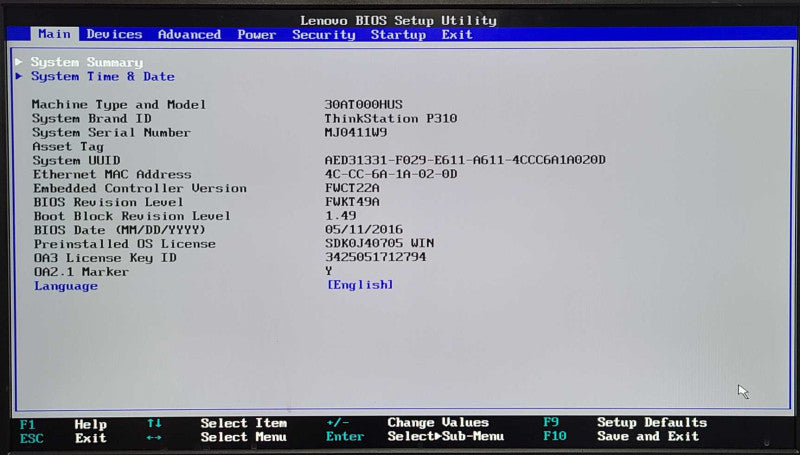800x455 pixels.
Task: Click the Asset Tag label
Action: click(68, 147)
